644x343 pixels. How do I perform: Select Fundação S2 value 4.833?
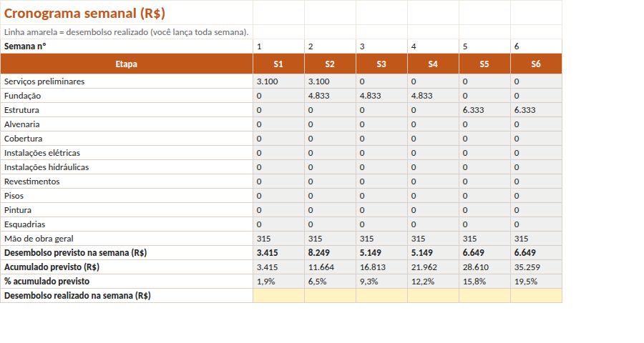pos(330,96)
